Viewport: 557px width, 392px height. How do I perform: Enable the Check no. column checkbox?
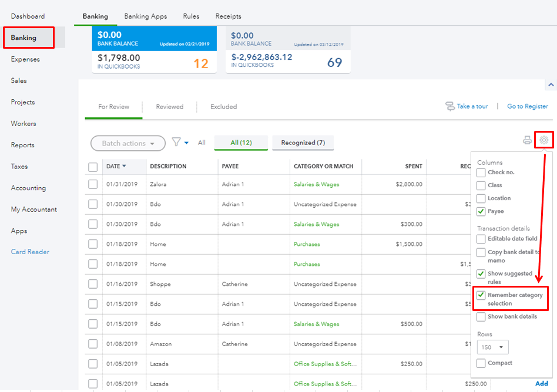click(481, 173)
